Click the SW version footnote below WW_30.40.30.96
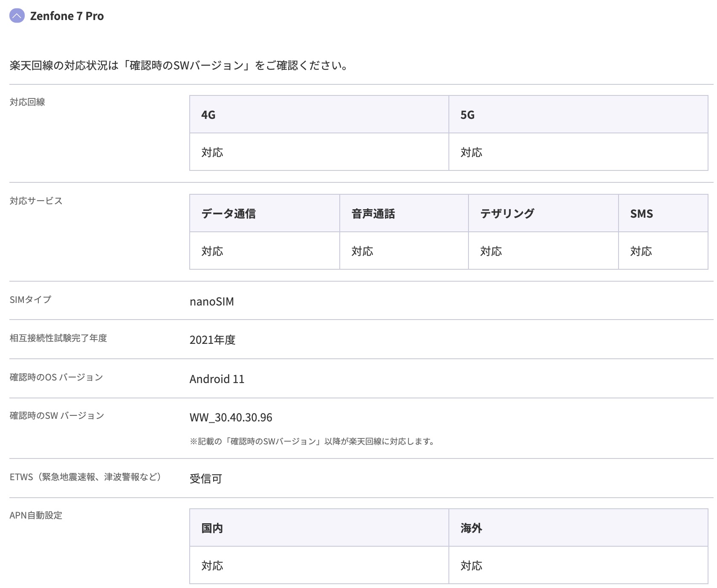Image resolution: width=717 pixels, height=588 pixels. pyautogui.click(x=312, y=441)
